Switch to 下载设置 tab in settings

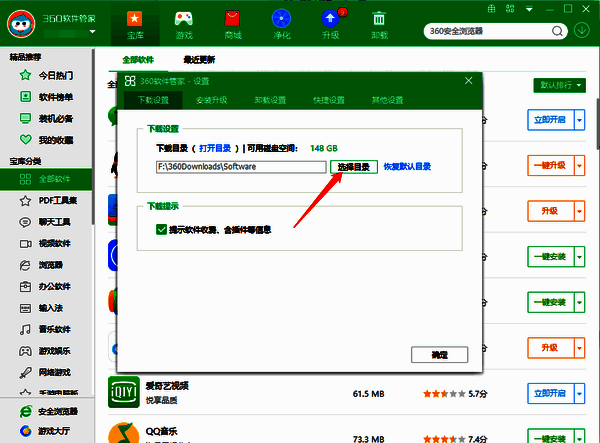click(153, 100)
